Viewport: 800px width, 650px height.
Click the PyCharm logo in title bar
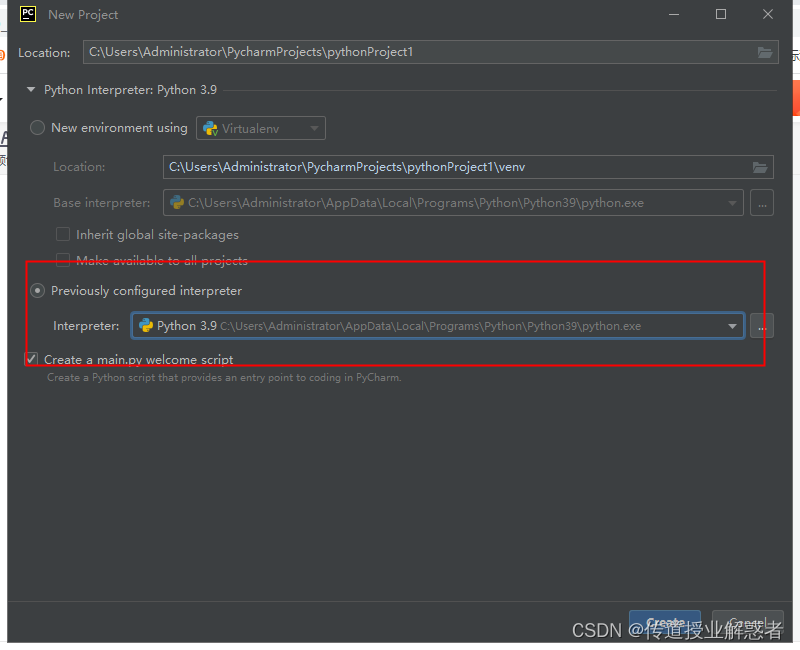[28, 14]
